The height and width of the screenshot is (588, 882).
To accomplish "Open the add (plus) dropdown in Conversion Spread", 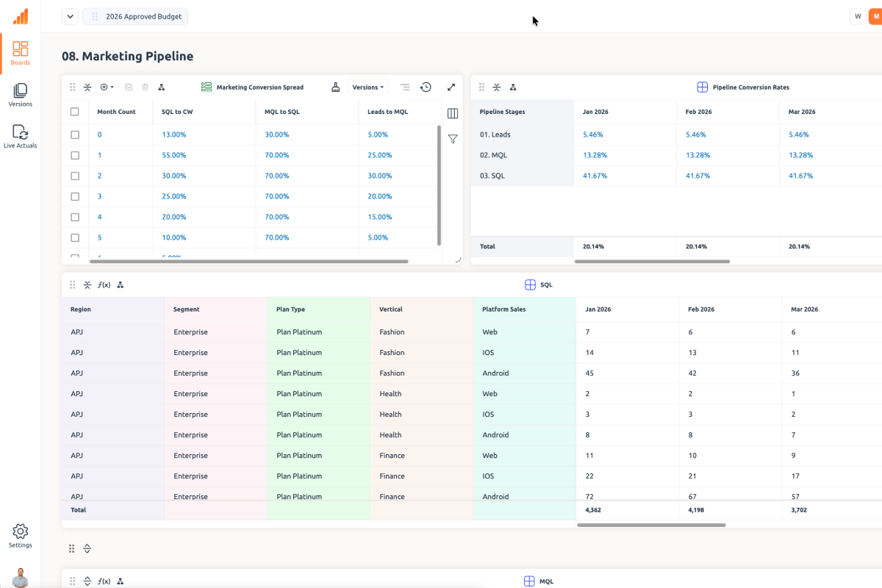I will (107, 87).
